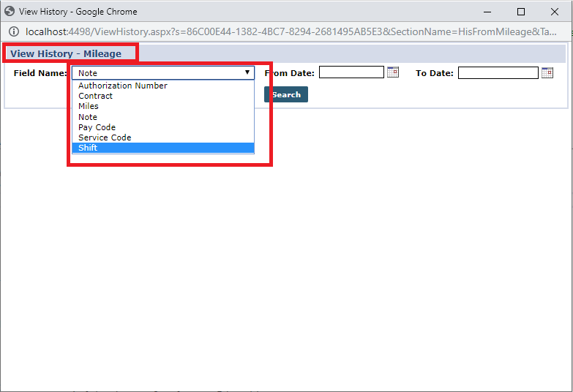Image resolution: width=573 pixels, height=392 pixels.
Task: Maximize the View History window
Action: [x=521, y=12]
